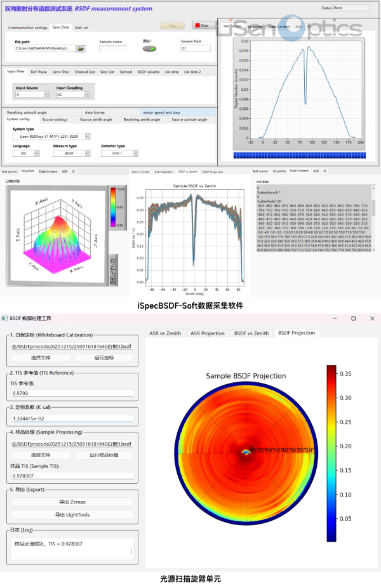
Task: Click the top 3D graph tool icon
Action: point(112,259)
